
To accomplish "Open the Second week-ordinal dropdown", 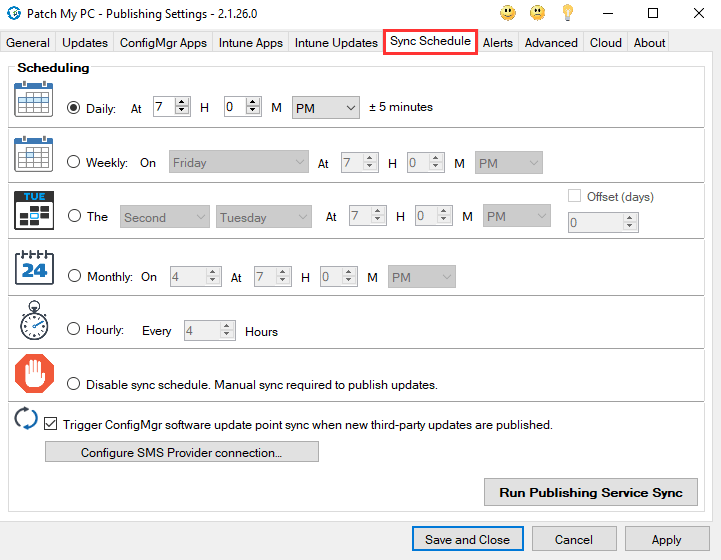I will point(165,217).
